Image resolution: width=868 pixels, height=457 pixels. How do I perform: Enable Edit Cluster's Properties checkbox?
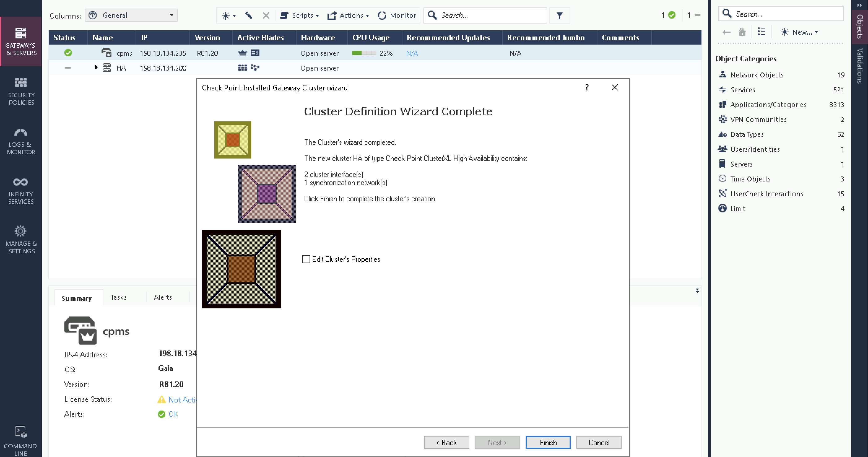[306, 259]
